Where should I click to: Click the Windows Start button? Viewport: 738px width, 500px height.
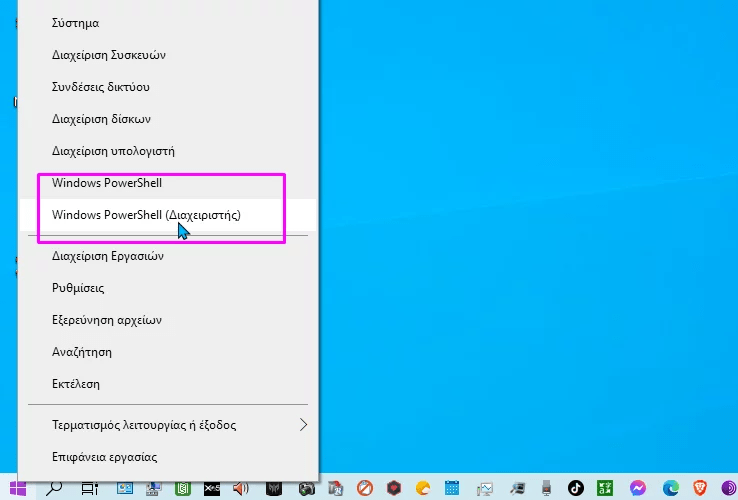18,488
